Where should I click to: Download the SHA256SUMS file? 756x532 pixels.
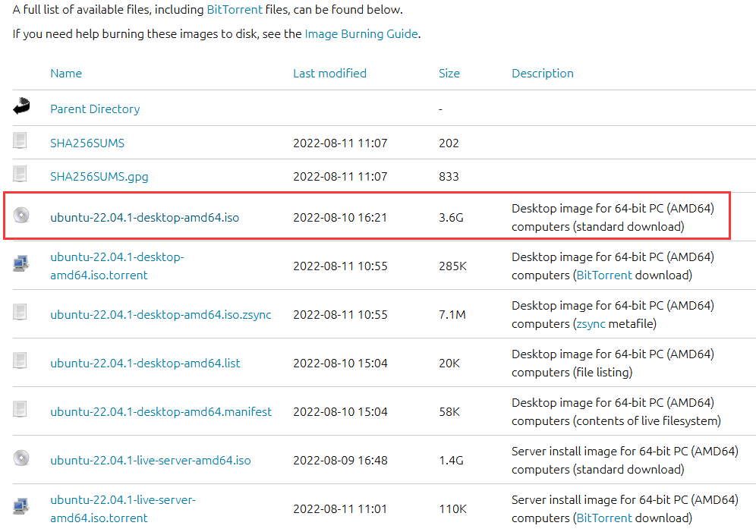pos(87,143)
